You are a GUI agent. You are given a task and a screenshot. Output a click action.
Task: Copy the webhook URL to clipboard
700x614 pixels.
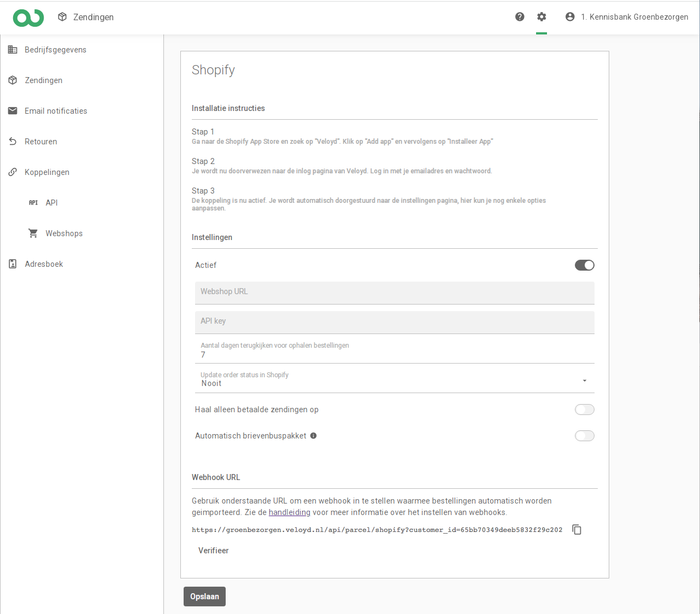coord(577,529)
